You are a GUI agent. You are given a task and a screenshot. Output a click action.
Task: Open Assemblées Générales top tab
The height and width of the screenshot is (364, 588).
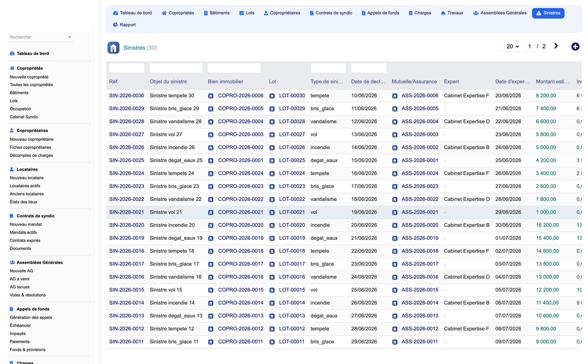point(500,13)
